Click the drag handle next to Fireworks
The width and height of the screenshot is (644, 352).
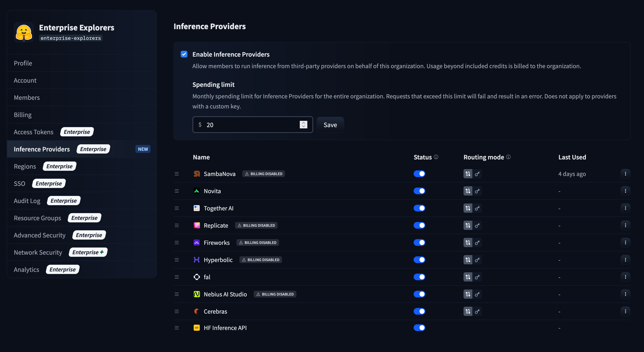click(x=177, y=242)
